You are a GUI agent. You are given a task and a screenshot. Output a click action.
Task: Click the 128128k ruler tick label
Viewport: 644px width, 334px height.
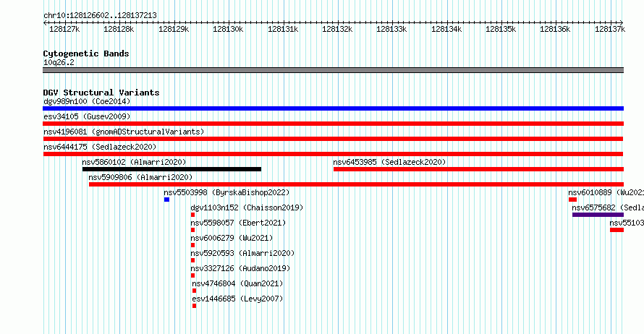click(119, 30)
